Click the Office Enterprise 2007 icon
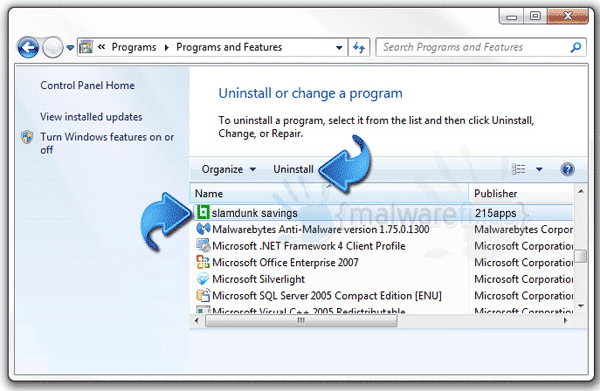600x391 pixels. click(203, 262)
